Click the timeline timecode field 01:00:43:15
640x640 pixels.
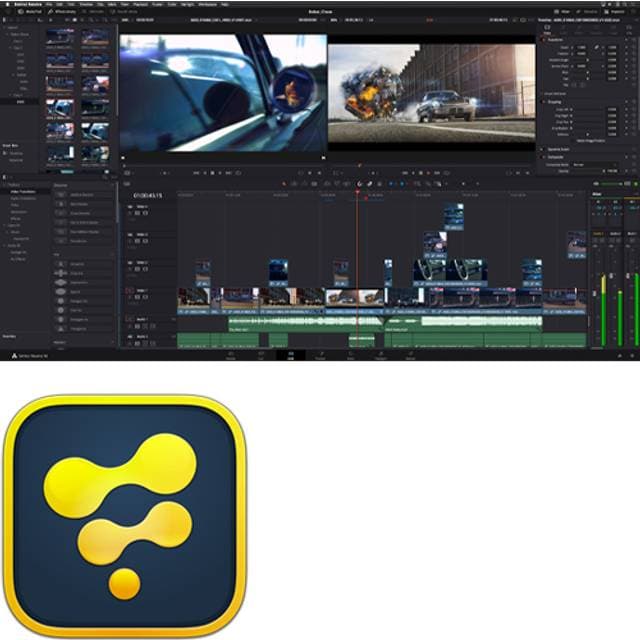[148, 196]
